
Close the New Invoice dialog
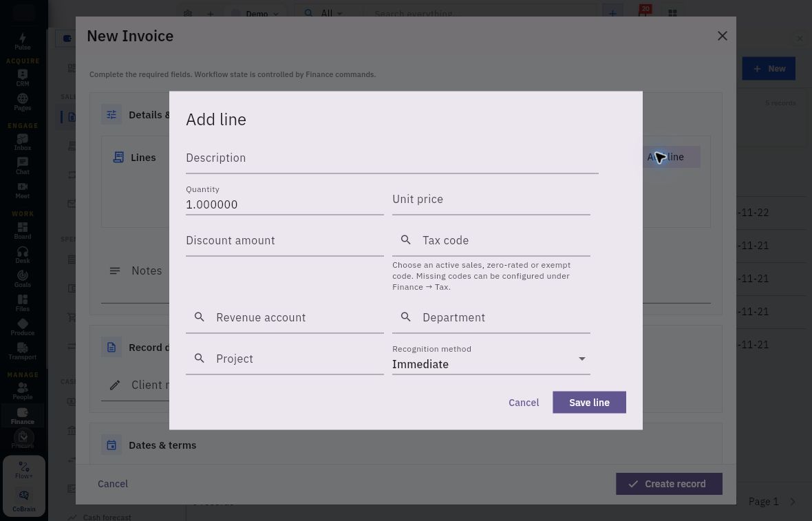[x=722, y=36]
